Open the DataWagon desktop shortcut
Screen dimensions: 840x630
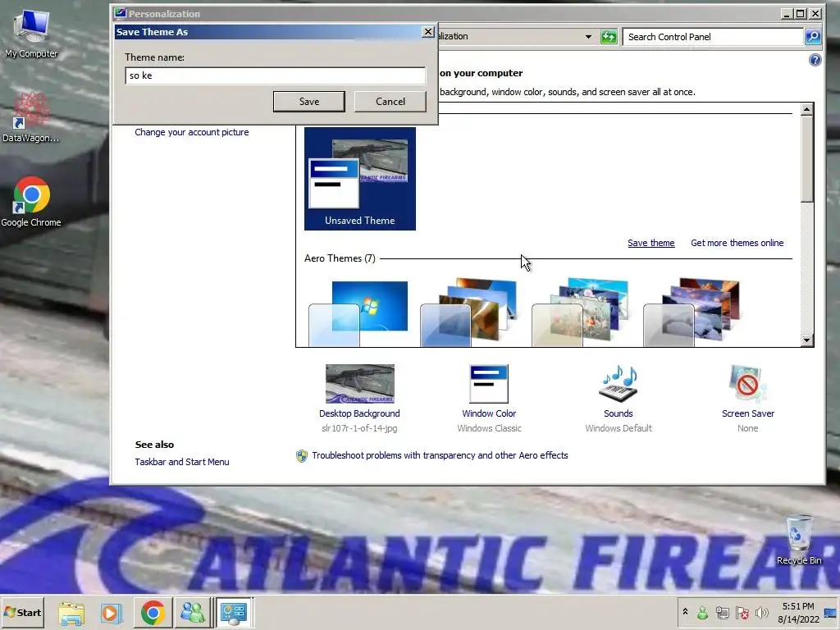click(31, 118)
